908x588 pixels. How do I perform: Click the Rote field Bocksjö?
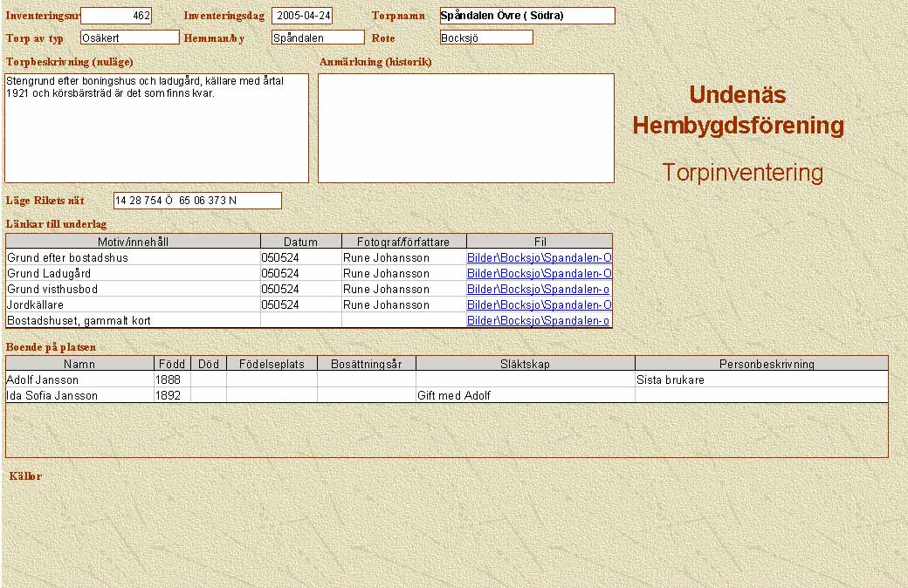485,38
